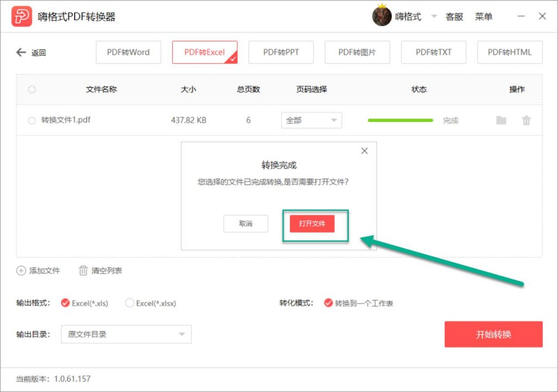Click the back arrow icon next to 返回
The height and width of the screenshot is (392, 558).
click(x=21, y=53)
